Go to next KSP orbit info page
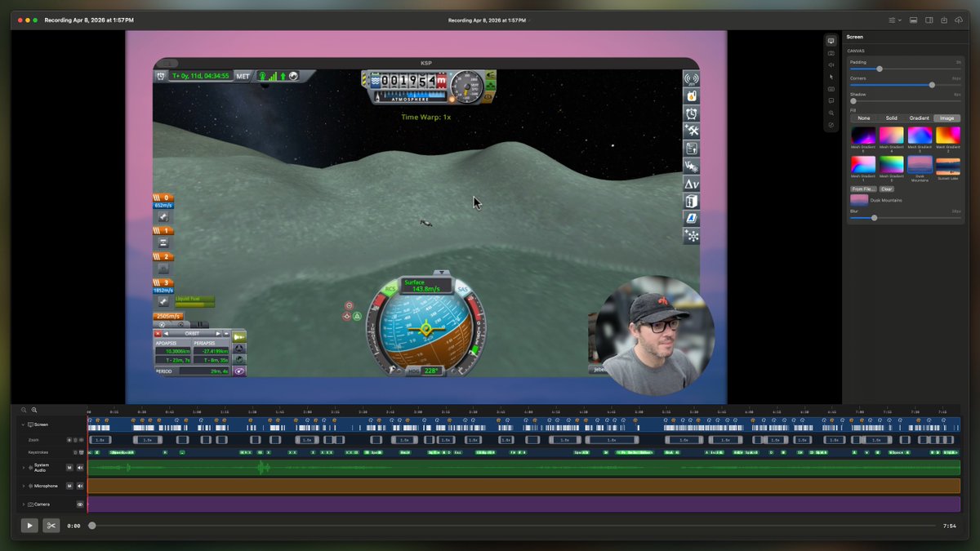This screenshot has width=980, height=551. coord(218,334)
